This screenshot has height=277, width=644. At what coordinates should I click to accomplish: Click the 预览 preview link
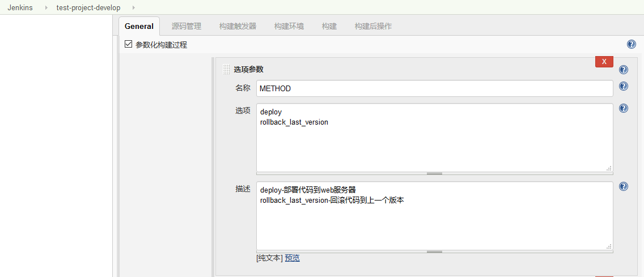[x=292, y=258]
